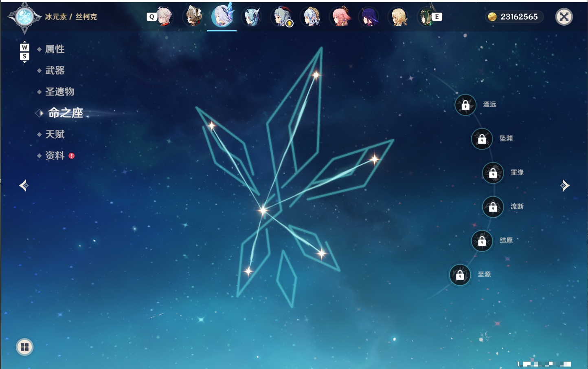Go to next character with right arrow

point(565,186)
